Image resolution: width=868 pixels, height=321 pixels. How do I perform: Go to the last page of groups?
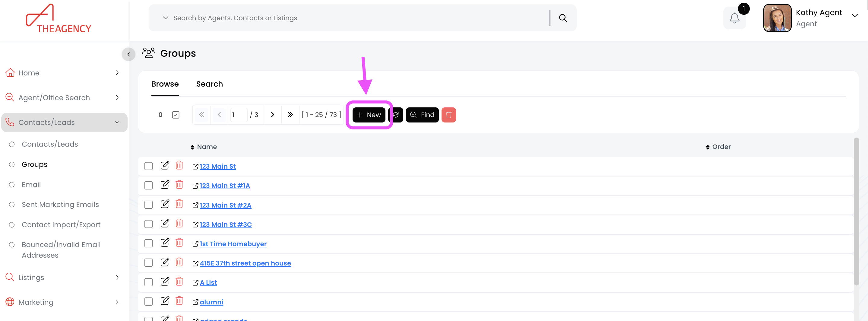290,115
